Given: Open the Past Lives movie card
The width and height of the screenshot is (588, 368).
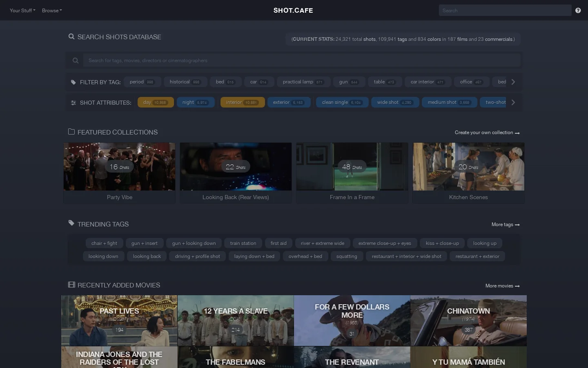Looking at the screenshot, I should (x=119, y=321).
